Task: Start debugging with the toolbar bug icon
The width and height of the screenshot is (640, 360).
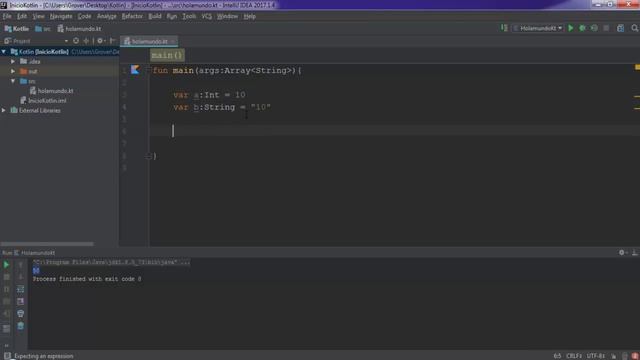Action: (x=582, y=28)
